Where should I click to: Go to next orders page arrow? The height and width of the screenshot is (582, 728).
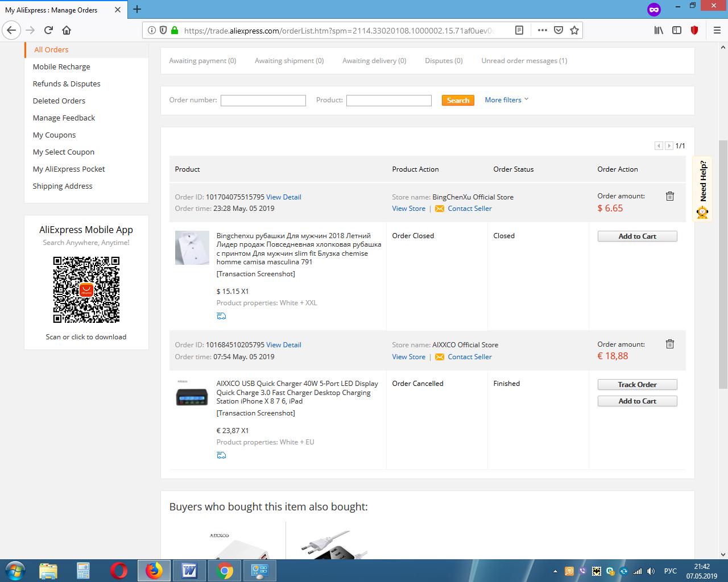pos(669,146)
